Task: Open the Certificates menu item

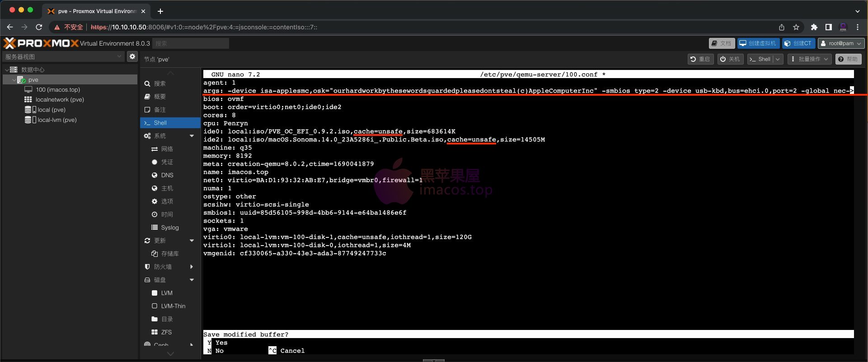Action: pos(170,162)
